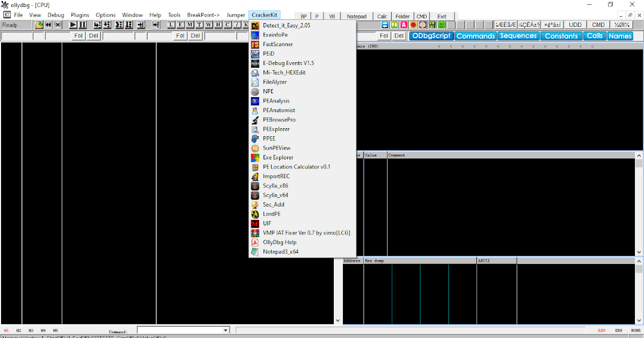Image resolution: width=644 pixels, height=338 pixels.
Task: Click the Run (play) toolbar button
Action: coord(73,25)
